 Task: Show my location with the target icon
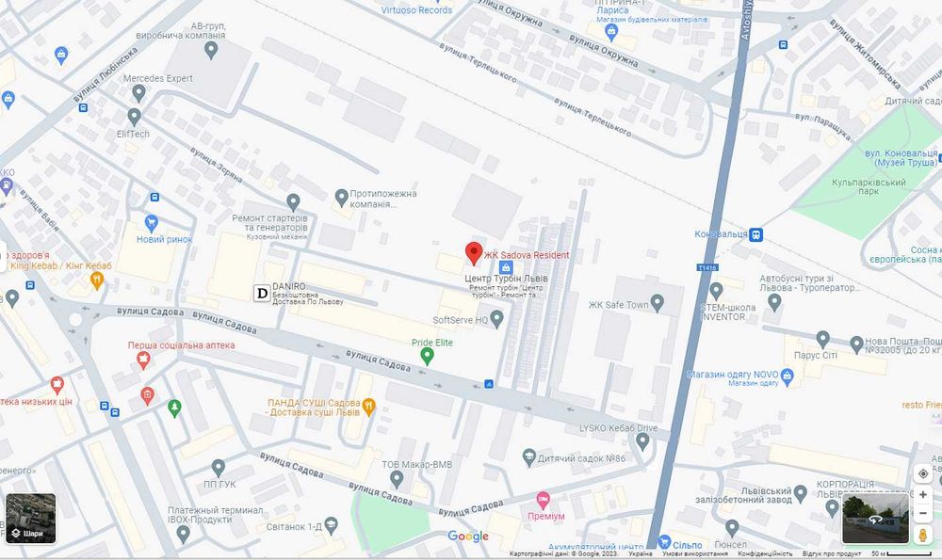923,473
